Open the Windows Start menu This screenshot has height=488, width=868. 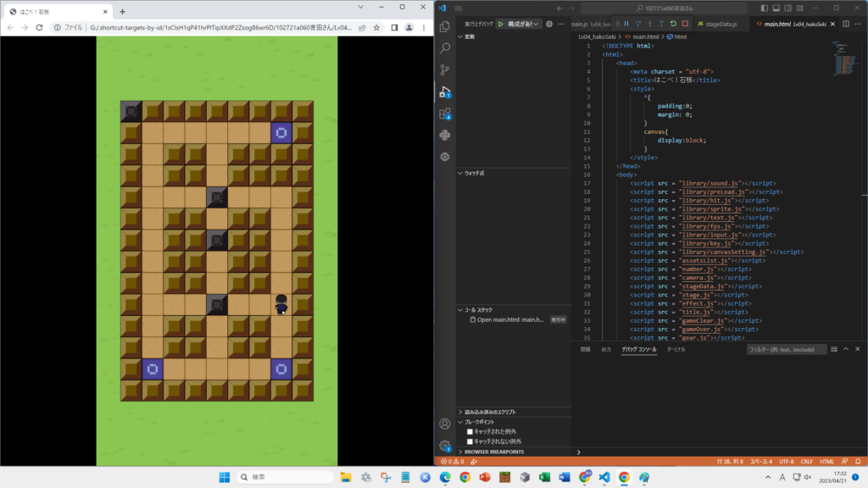point(224,477)
